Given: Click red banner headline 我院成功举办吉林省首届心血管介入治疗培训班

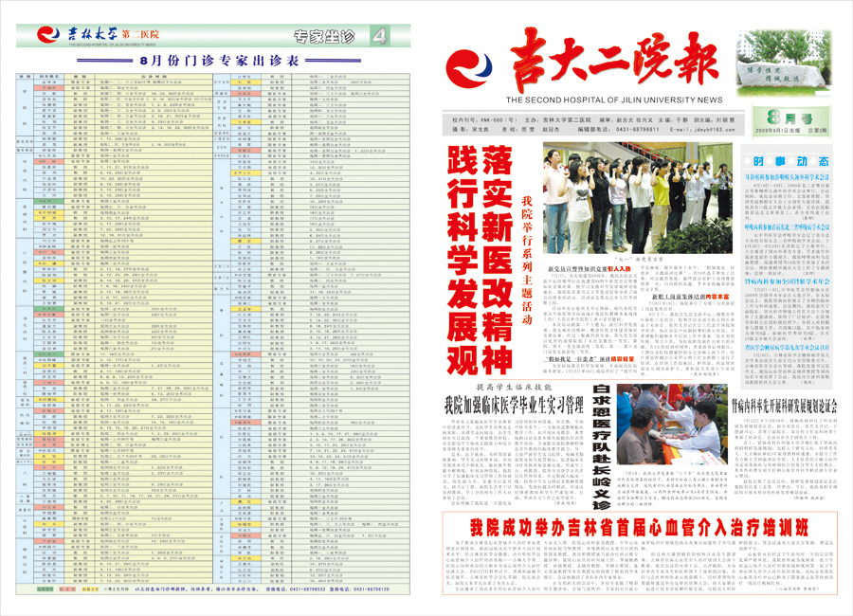Looking at the screenshot, I should [x=639, y=527].
